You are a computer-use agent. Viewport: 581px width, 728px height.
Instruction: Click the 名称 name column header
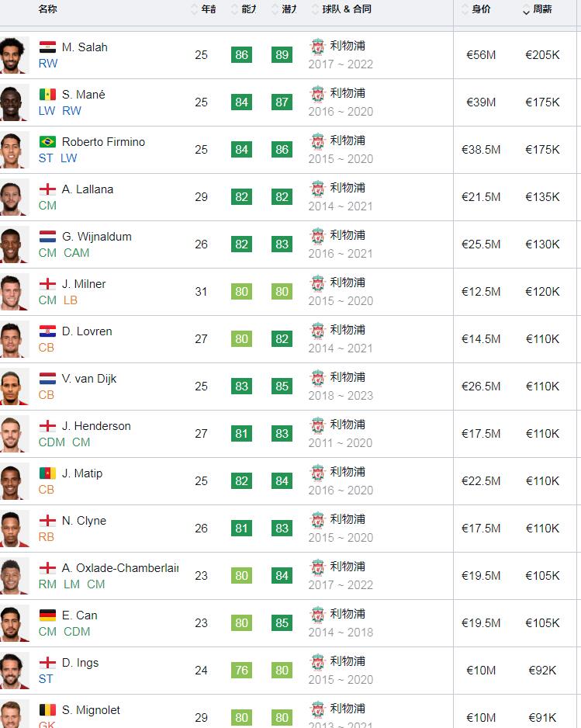click(48, 9)
